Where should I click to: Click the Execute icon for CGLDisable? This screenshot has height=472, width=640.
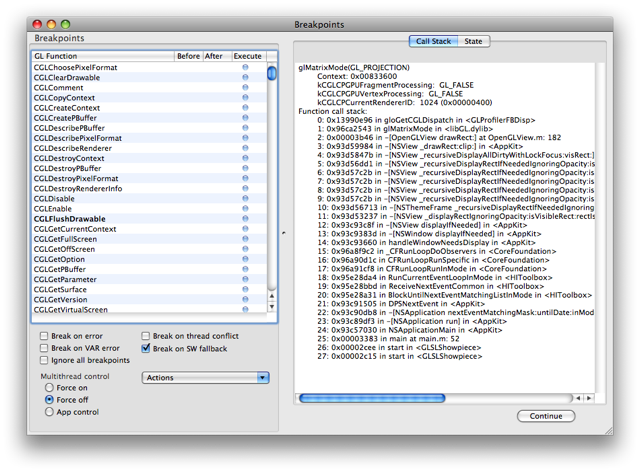246,198
